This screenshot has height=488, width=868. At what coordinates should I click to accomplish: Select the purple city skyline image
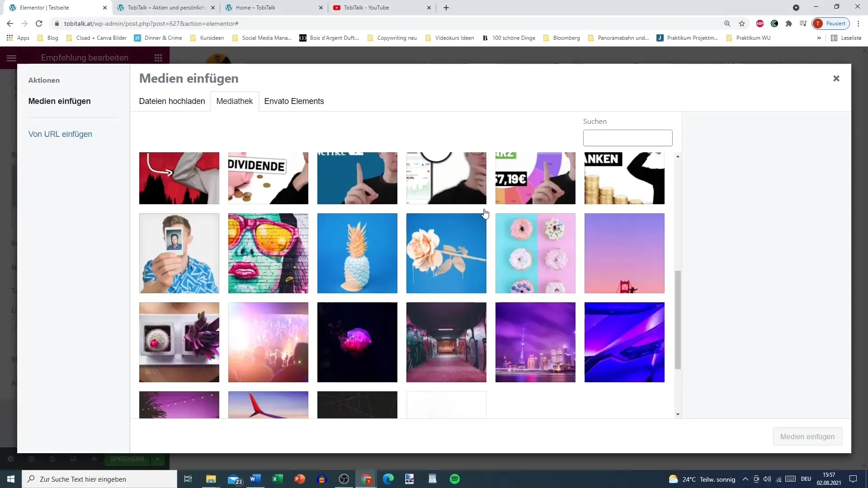click(x=535, y=342)
